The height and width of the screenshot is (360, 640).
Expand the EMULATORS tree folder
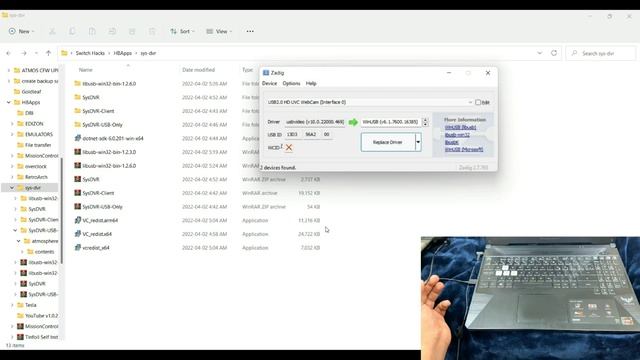(x=12, y=134)
